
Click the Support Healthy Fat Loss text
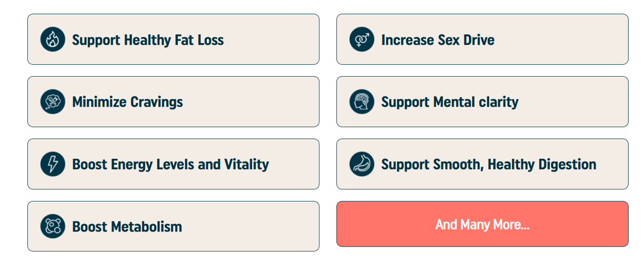tap(148, 40)
